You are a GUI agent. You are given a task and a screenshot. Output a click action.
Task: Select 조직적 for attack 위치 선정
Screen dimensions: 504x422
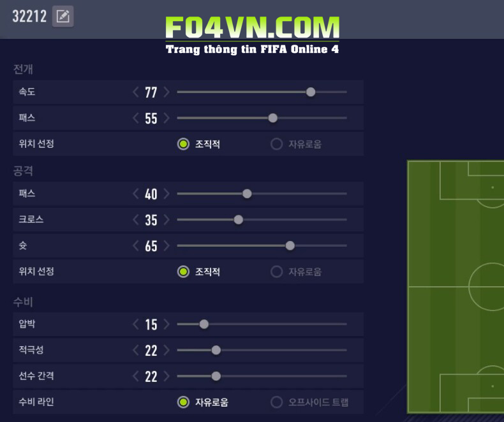point(183,272)
